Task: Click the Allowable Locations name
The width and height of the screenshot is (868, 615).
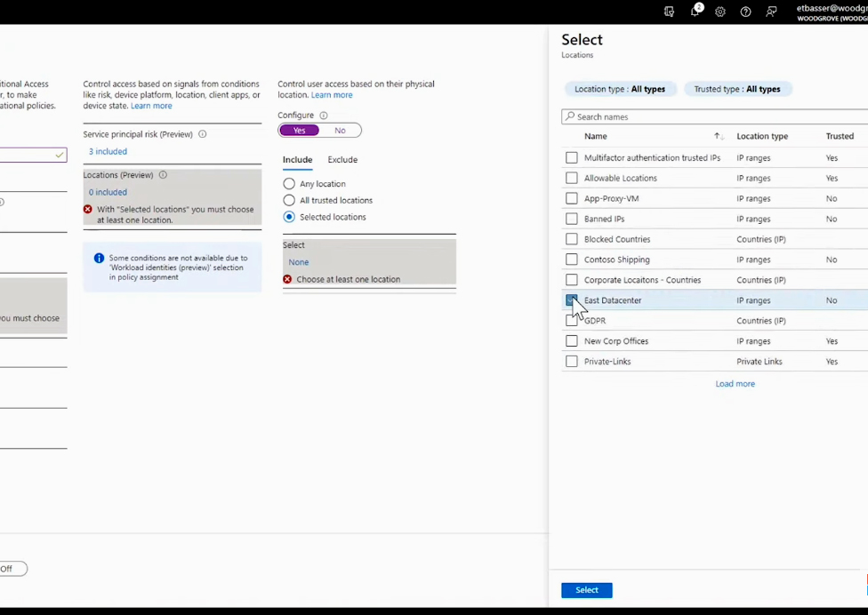Action: tap(621, 178)
